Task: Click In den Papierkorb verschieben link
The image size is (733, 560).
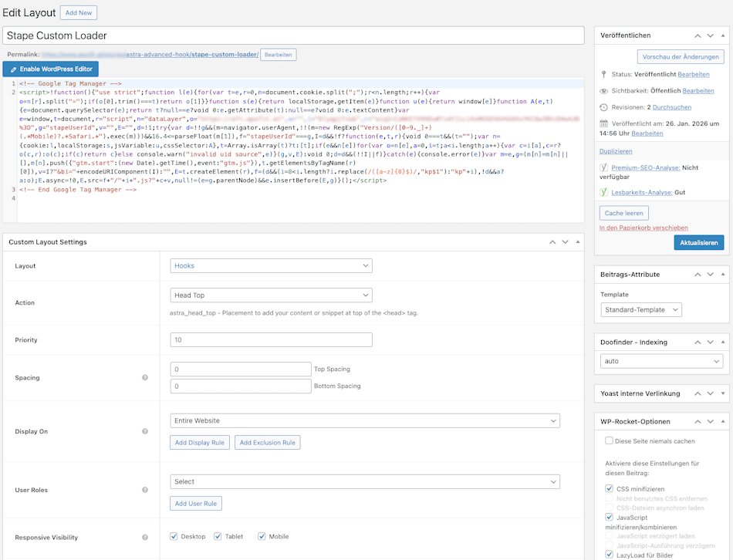Action: tap(643, 228)
